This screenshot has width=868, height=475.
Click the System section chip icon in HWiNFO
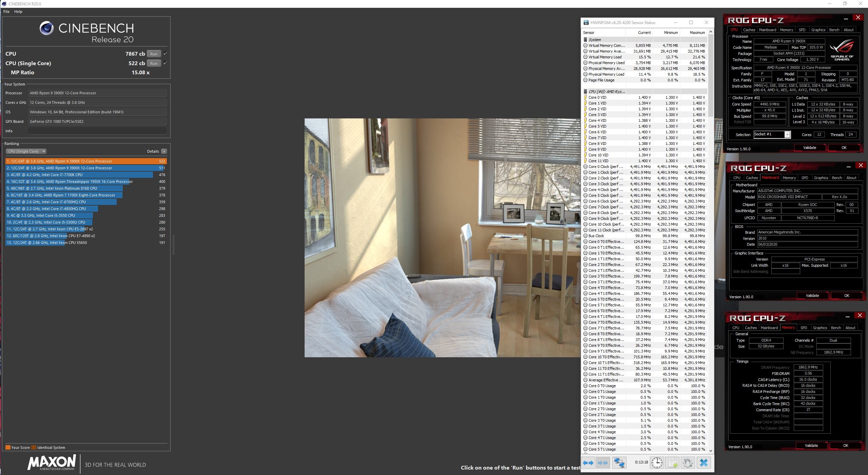[585, 40]
